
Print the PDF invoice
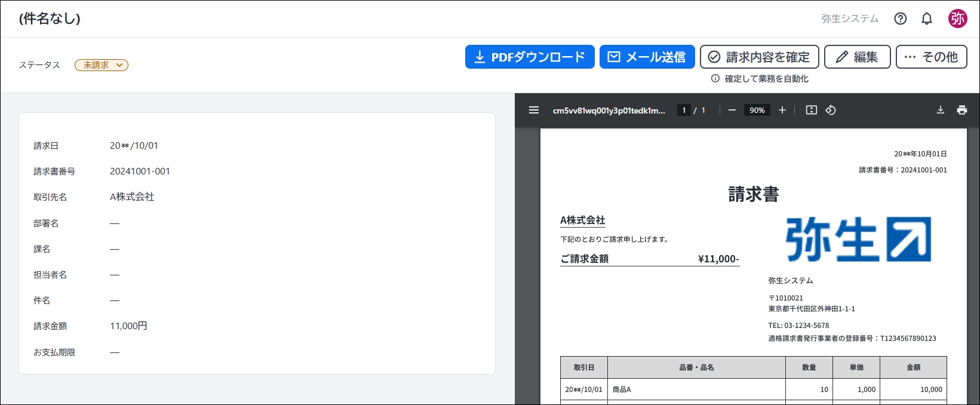pyautogui.click(x=961, y=110)
